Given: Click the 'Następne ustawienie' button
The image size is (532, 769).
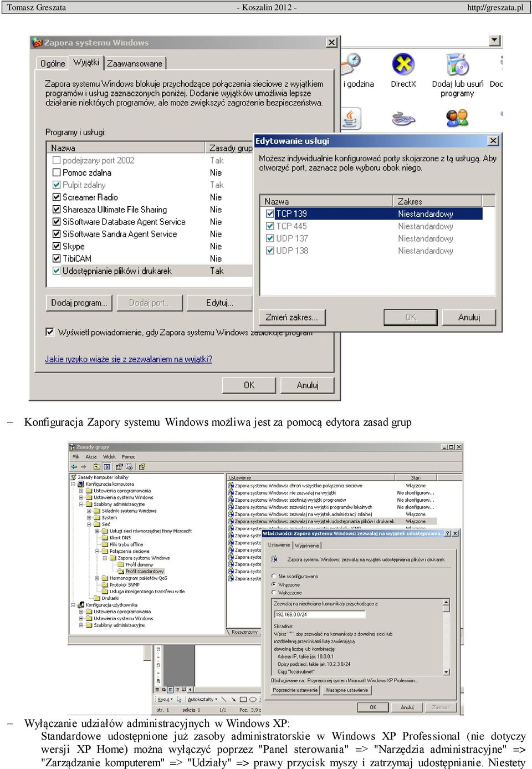Looking at the screenshot, I should click(347, 690).
